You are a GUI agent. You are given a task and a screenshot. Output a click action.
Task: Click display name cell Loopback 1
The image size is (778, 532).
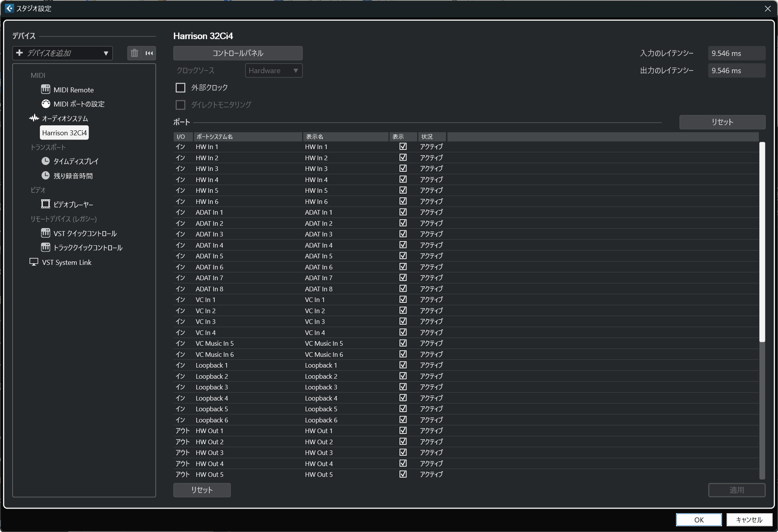[x=321, y=365]
